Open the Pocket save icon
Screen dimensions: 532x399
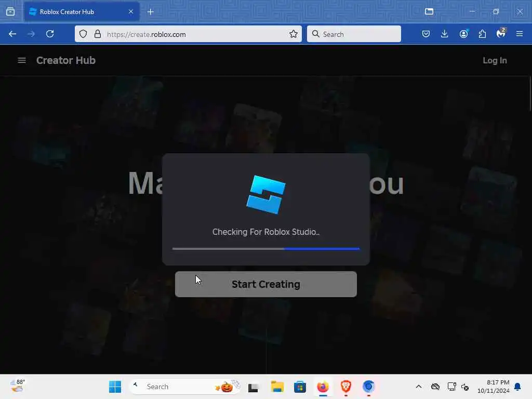[x=426, y=34]
